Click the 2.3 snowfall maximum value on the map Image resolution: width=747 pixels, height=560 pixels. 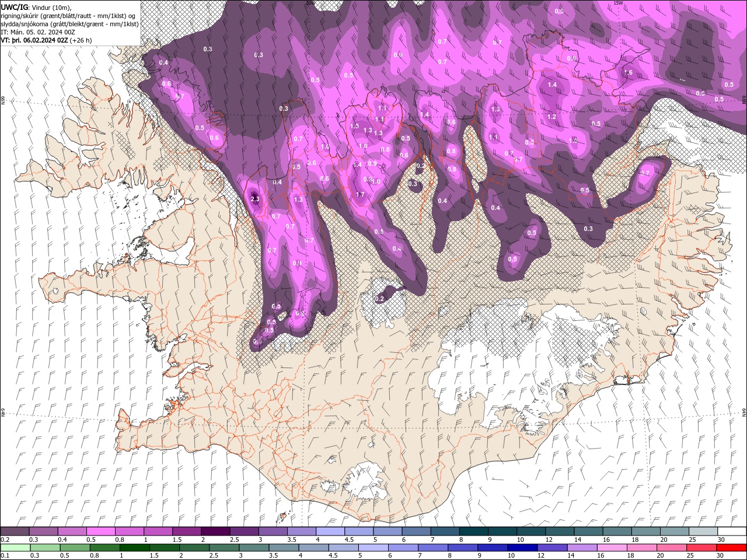click(254, 199)
